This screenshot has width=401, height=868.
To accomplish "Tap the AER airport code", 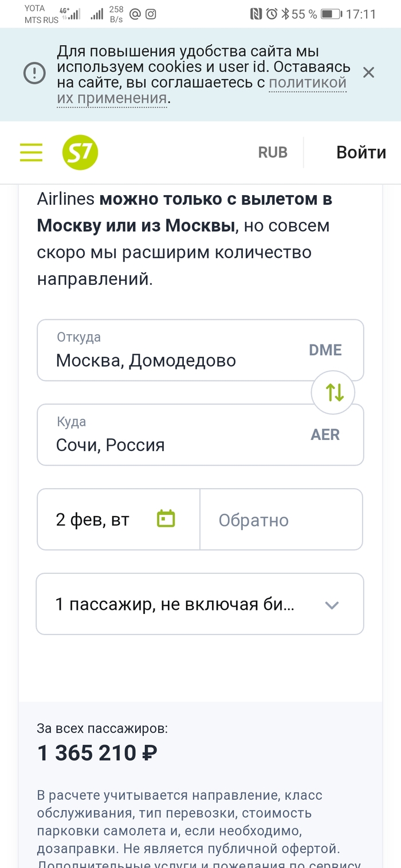I will 325,435.
